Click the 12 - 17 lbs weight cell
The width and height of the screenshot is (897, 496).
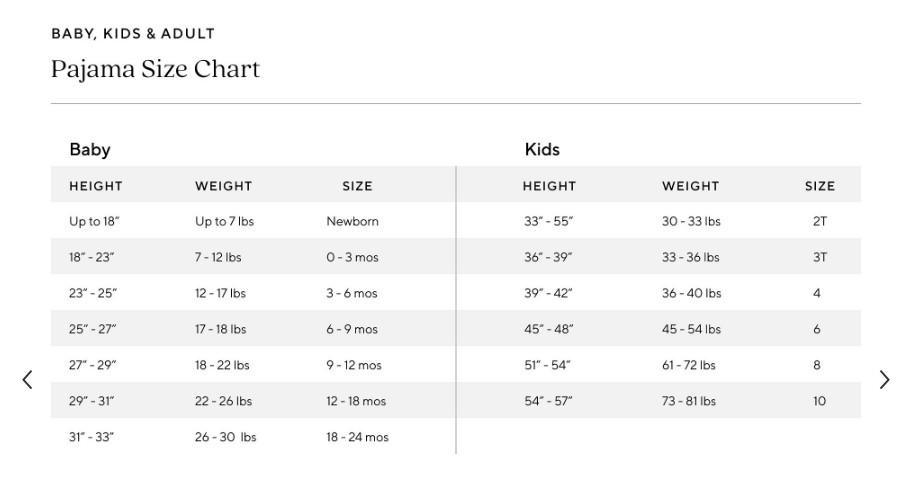(220, 293)
